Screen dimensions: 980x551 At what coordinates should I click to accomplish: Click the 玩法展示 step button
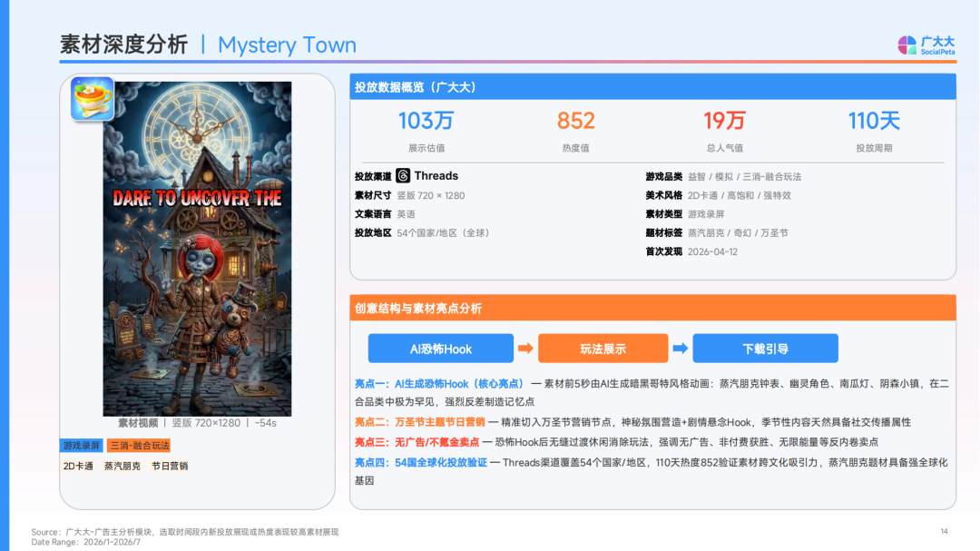(603, 349)
